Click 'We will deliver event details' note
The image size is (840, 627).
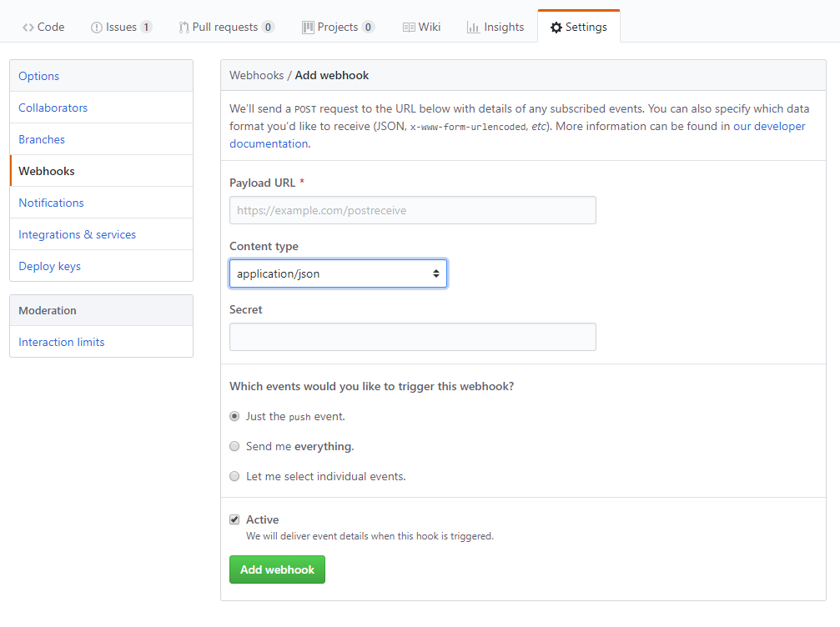tap(370, 536)
